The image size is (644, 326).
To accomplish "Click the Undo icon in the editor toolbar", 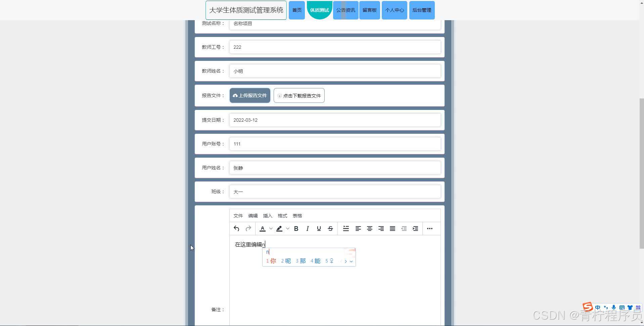I will [236, 228].
